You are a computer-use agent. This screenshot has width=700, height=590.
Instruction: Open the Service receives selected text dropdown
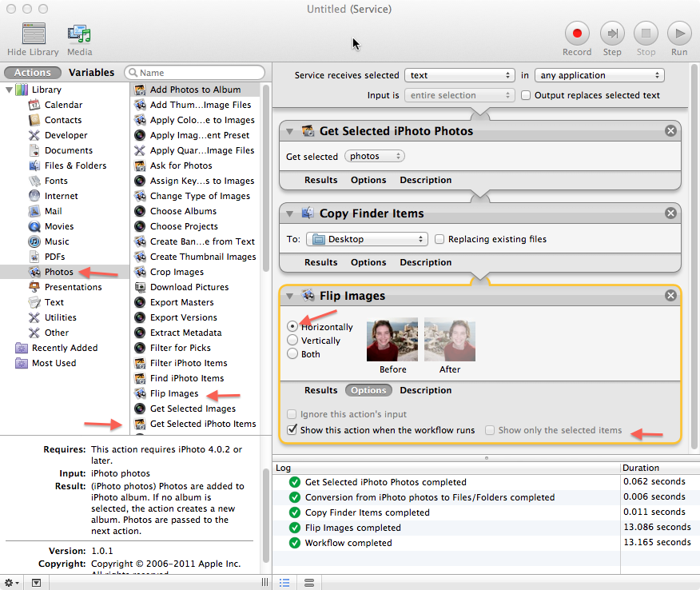tap(459, 75)
